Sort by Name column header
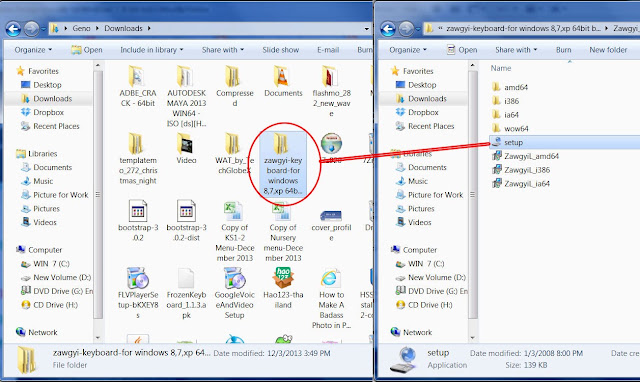640x382 pixels. (501, 68)
